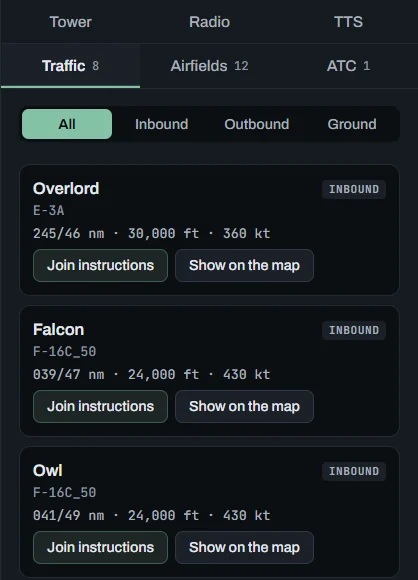Switch to the Airfields tab
This screenshot has height=580, width=418.
coord(209,66)
